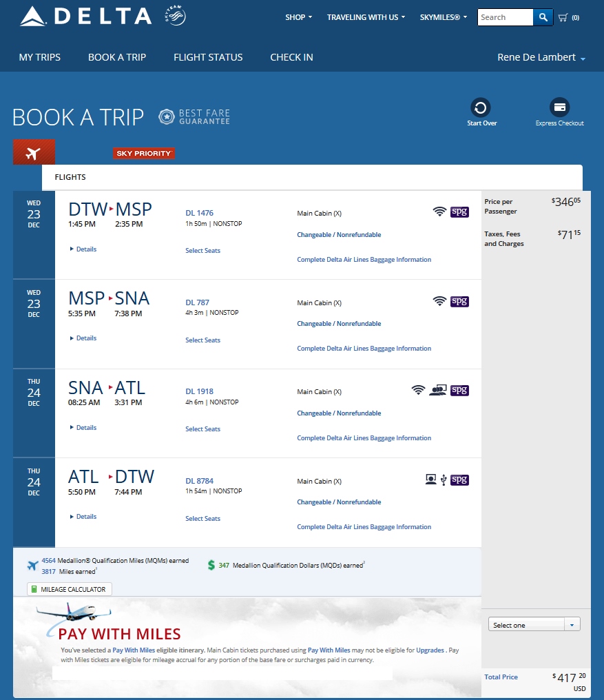Open the Select one dropdown

click(x=534, y=625)
